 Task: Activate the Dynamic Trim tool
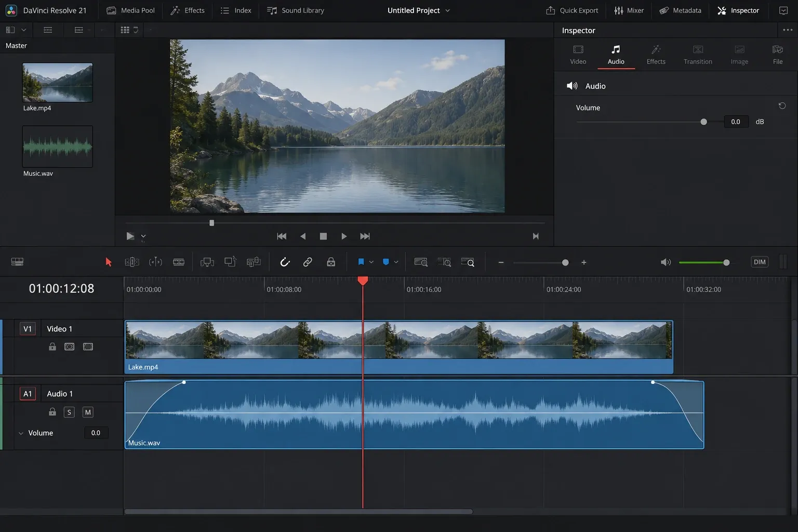[x=155, y=262]
